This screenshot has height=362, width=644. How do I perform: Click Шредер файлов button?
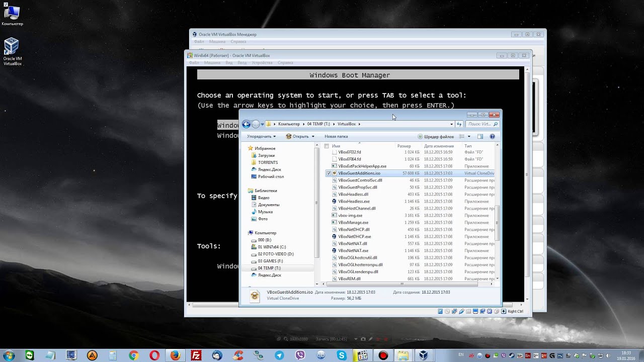coord(436,136)
